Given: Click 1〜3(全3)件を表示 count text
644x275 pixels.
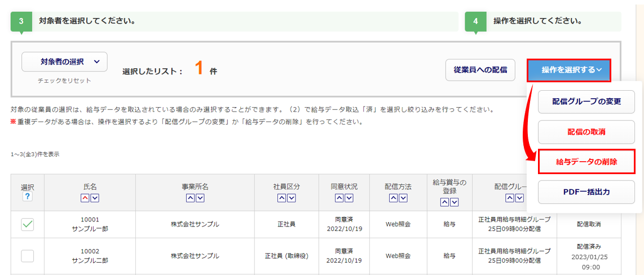Looking at the screenshot, I should pos(36,155).
